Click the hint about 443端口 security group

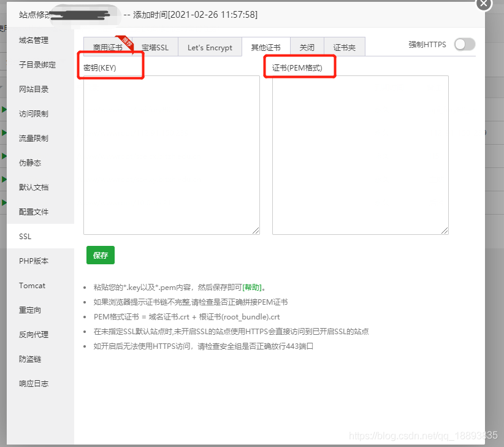[x=203, y=346]
